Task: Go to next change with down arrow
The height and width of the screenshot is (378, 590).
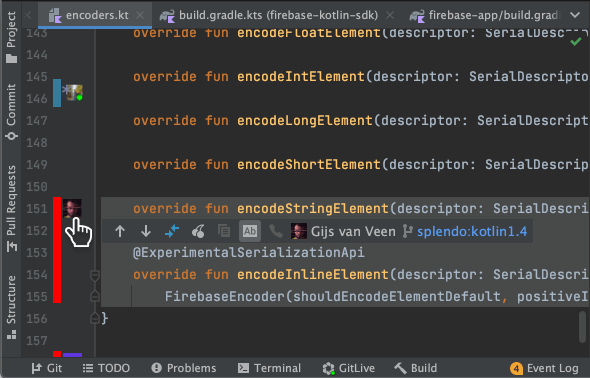Action: point(146,231)
